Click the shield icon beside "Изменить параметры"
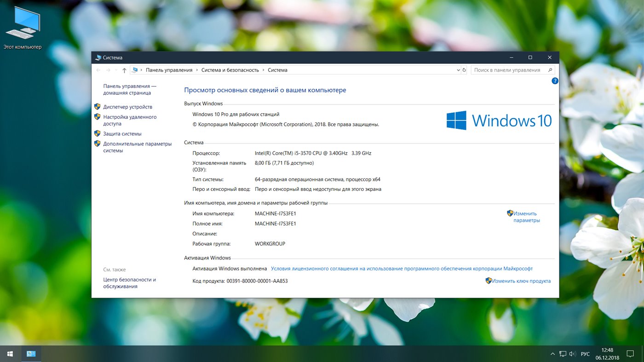This screenshot has width=644, height=362. coord(510,213)
